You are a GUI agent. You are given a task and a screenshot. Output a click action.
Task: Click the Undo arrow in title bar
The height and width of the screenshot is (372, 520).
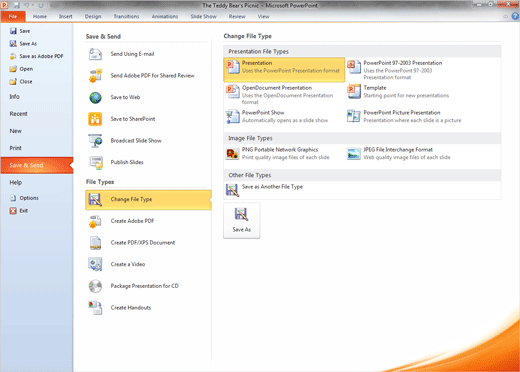click(26, 5)
